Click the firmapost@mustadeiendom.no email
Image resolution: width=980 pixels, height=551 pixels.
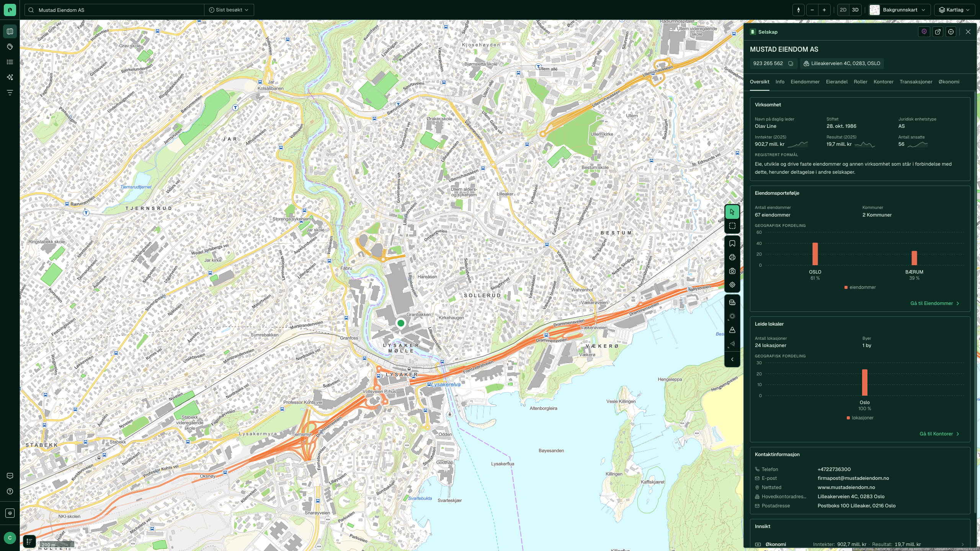(853, 478)
